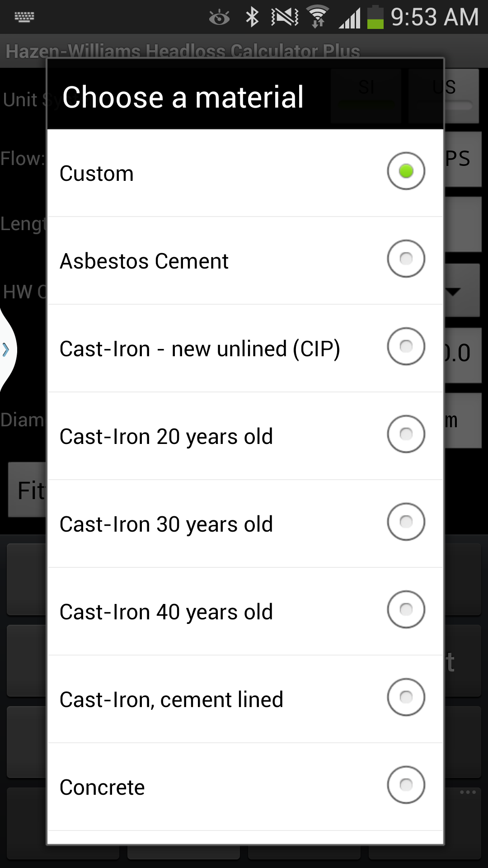The width and height of the screenshot is (488, 868).
Task: Tap the 9:53 AM clock
Action: (x=435, y=17)
